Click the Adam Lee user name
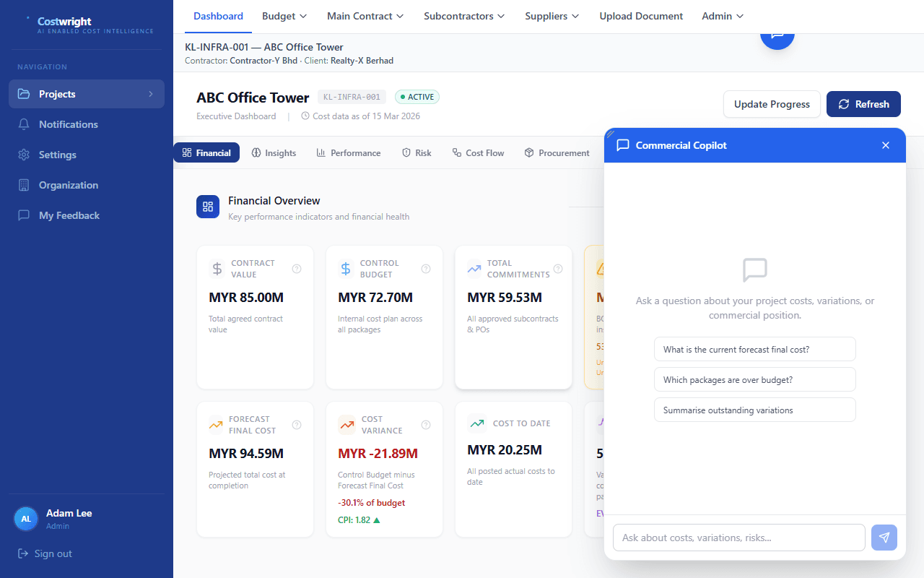924x578 pixels. [69, 513]
